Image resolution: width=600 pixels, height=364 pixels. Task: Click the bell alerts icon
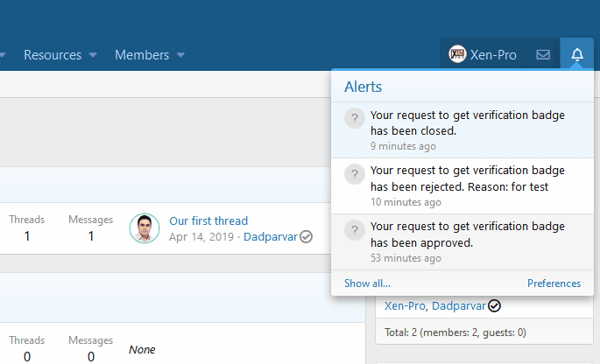(x=576, y=55)
